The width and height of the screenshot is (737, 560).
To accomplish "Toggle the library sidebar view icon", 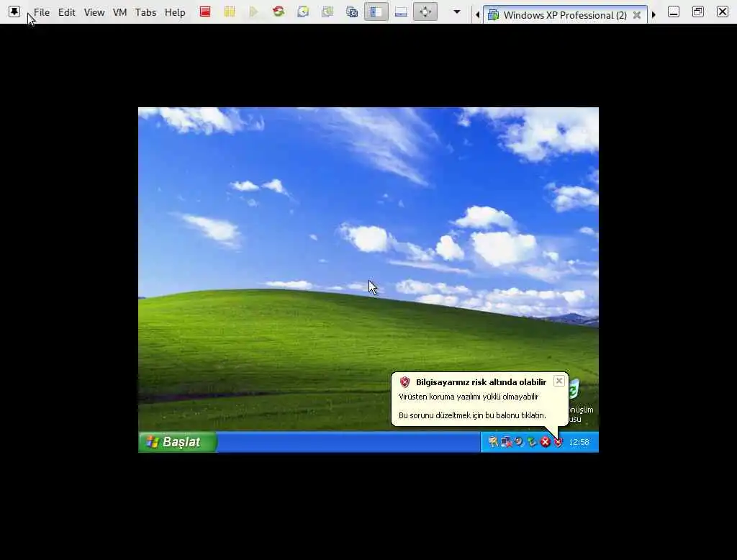I will [376, 12].
